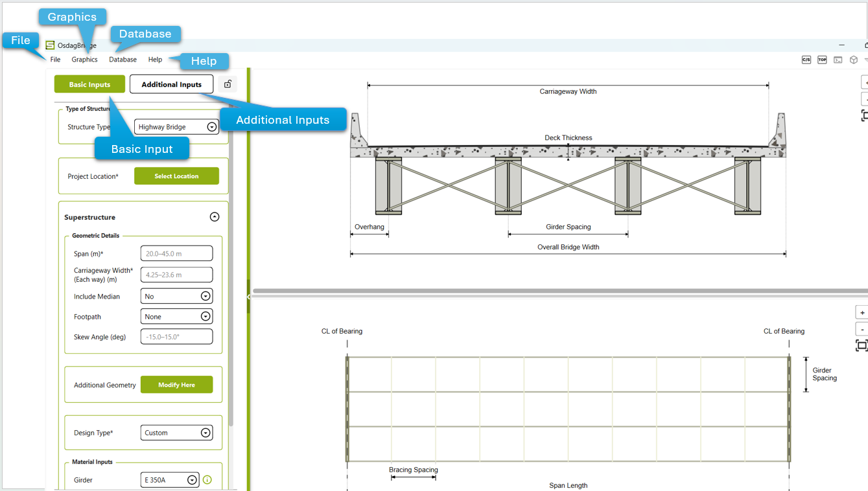This screenshot has width=868, height=491.
Task: Click the info icon next to Girder material
Action: [x=207, y=480]
